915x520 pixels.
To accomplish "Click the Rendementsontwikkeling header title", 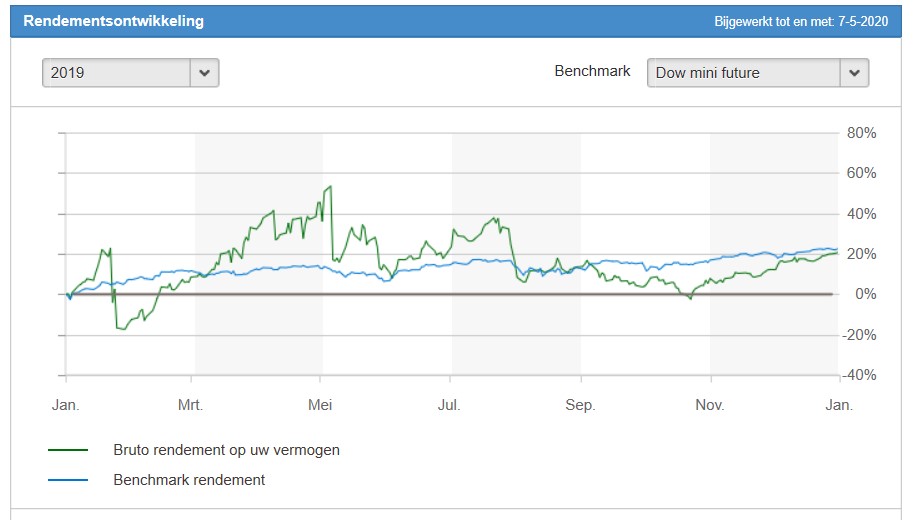I will coord(114,21).
